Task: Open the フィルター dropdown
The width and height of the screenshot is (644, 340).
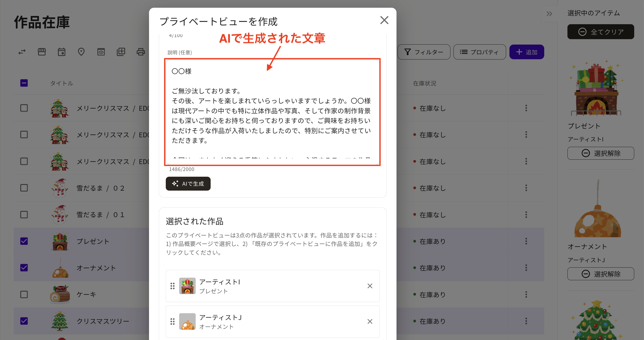Action: (x=424, y=52)
